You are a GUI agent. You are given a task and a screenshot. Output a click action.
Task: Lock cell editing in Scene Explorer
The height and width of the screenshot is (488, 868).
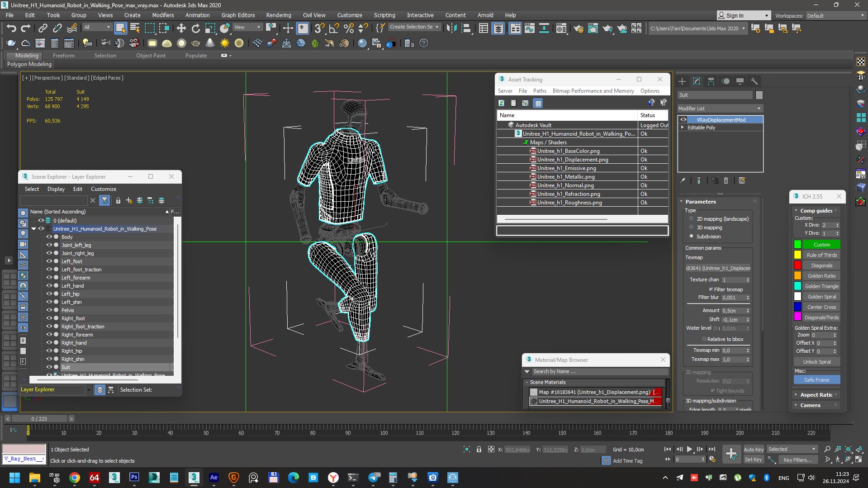click(118, 200)
